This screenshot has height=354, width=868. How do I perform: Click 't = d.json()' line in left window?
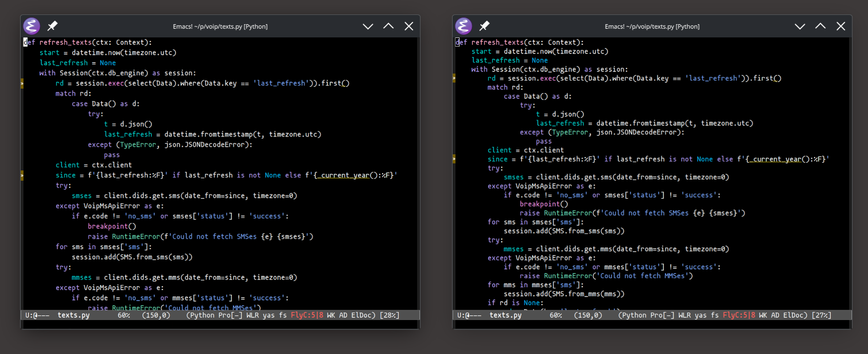[128, 124]
